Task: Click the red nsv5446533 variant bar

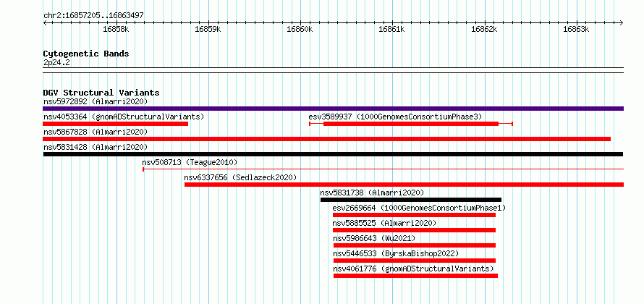Action: 415,261
